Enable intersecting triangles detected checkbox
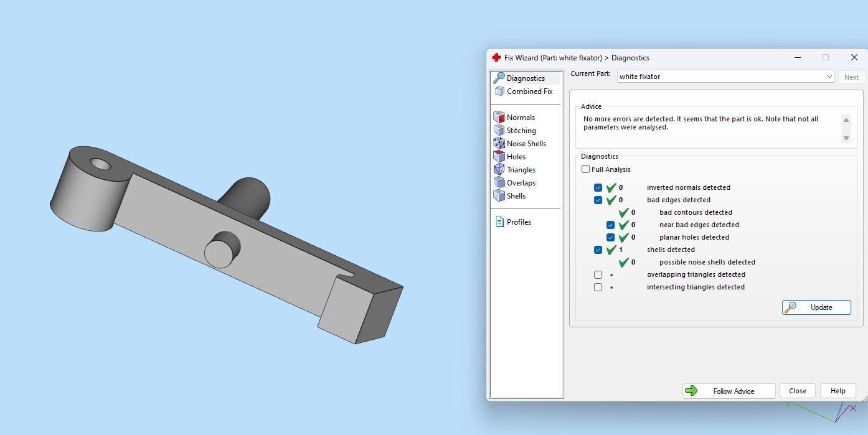The image size is (868, 435). coord(598,287)
